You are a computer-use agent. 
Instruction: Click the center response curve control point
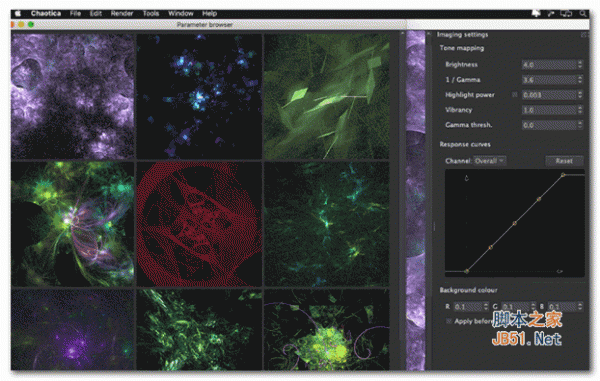point(515,223)
